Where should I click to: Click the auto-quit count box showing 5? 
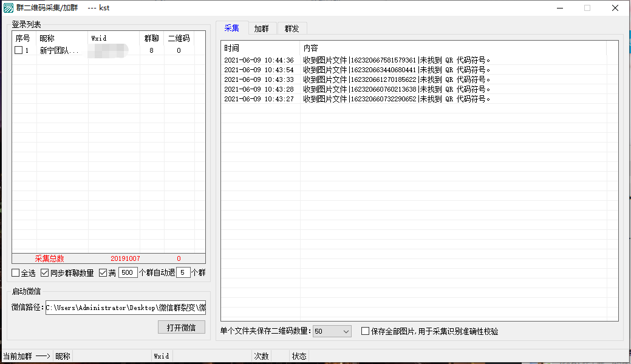183,273
